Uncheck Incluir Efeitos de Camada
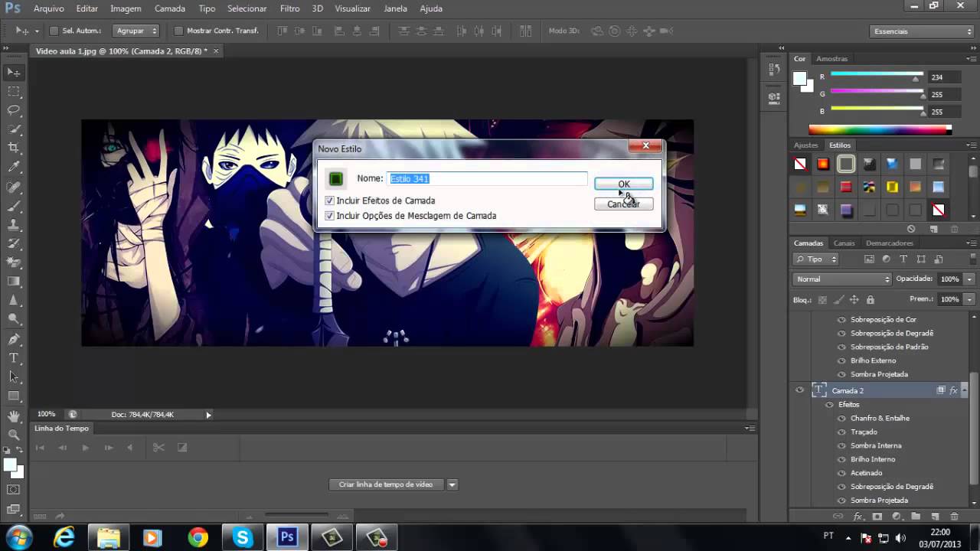980x551 pixels. (x=330, y=201)
